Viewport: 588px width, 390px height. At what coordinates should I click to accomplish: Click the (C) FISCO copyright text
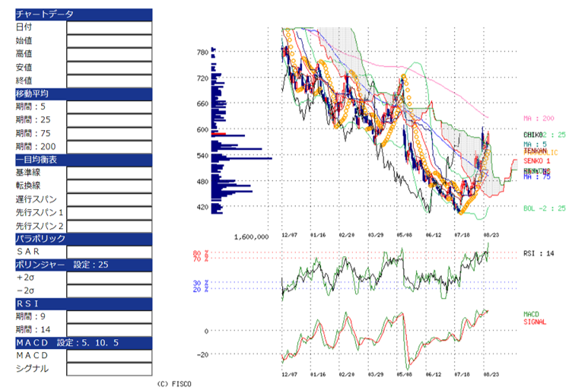point(174,385)
